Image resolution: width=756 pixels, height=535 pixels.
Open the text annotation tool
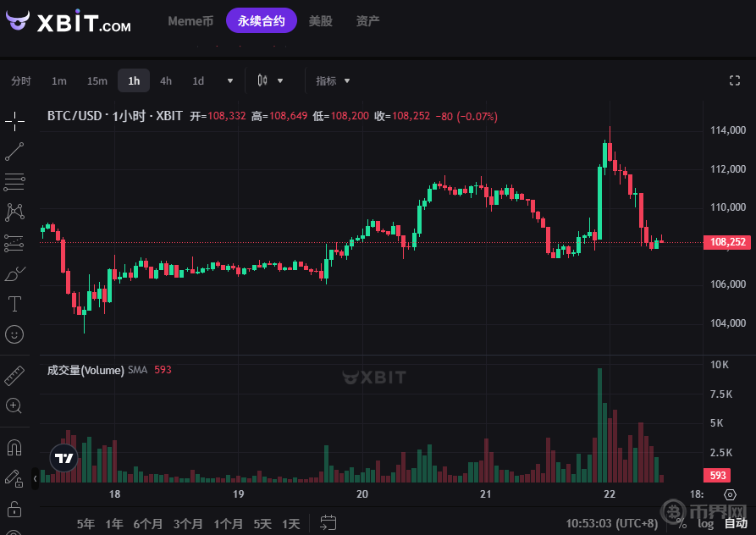point(14,303)
